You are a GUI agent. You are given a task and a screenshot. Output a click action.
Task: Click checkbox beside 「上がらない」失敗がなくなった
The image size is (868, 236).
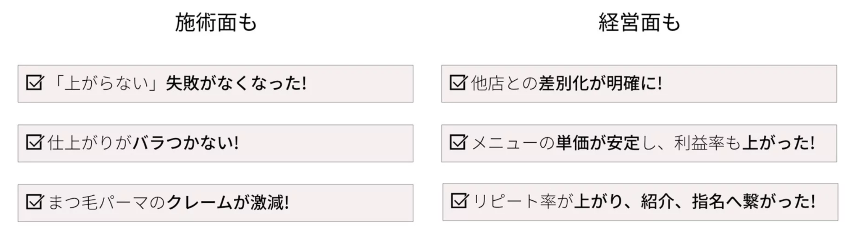tap(35, 83)
